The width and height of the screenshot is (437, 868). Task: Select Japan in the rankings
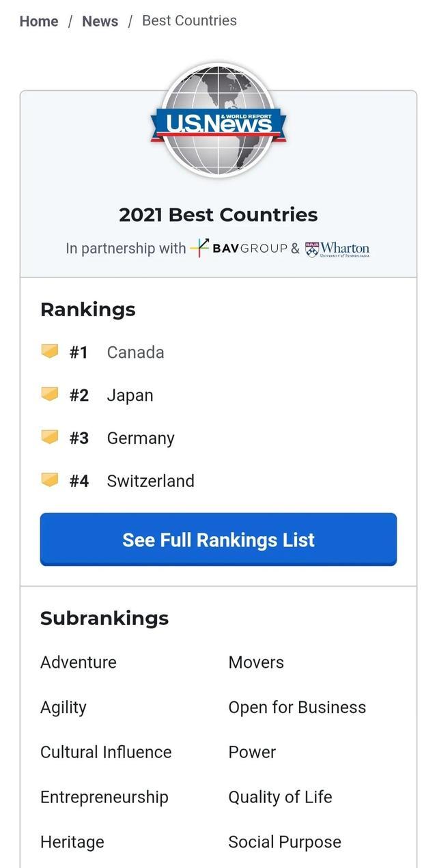[x=130, y=395]
